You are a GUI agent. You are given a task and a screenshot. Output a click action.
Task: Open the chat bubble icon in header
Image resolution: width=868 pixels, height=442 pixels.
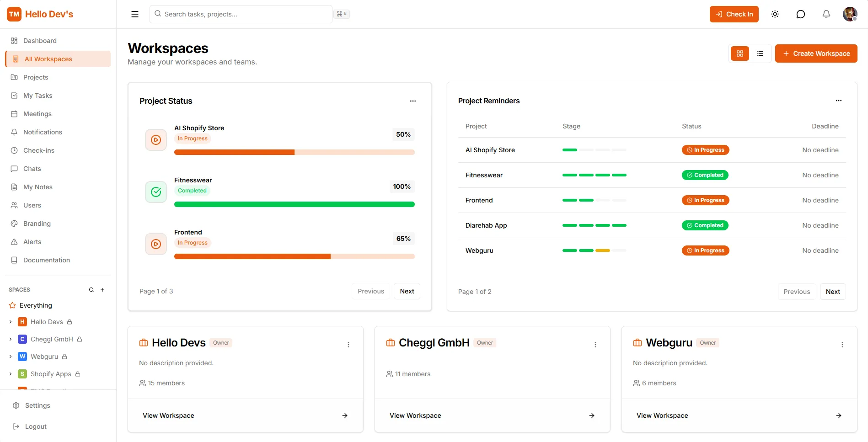point(800,14)
